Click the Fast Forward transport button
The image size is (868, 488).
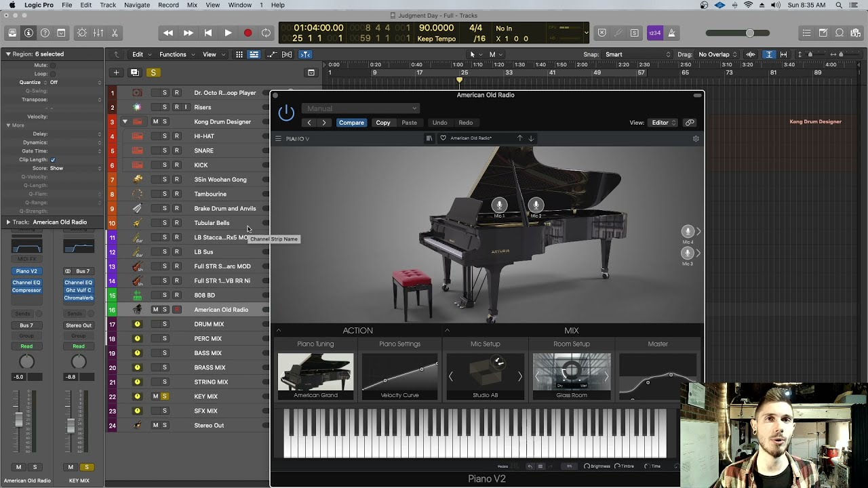[188, 33]
